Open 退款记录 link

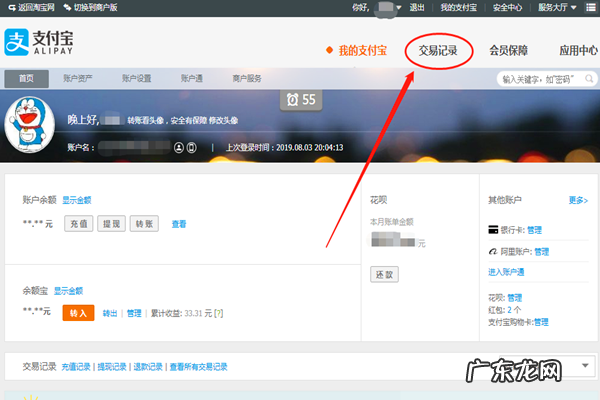(x=148, y=367)
